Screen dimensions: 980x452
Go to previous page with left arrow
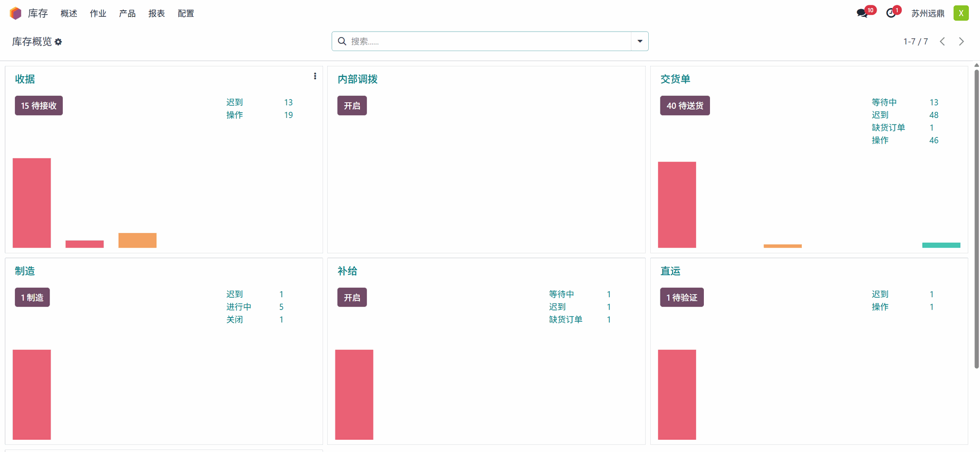[x=942, y=41]
